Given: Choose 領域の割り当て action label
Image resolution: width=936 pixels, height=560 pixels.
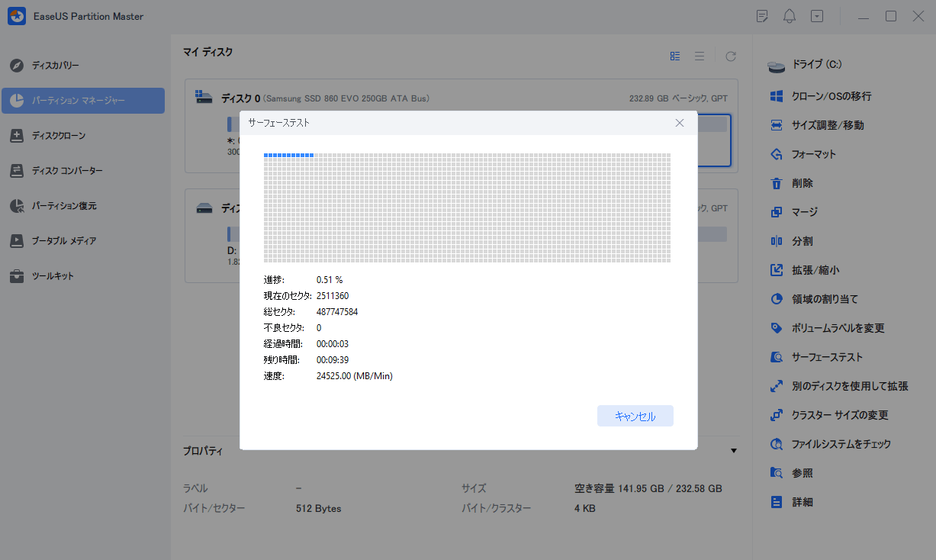Looking at the screenshot, I should tap(825, 299).
